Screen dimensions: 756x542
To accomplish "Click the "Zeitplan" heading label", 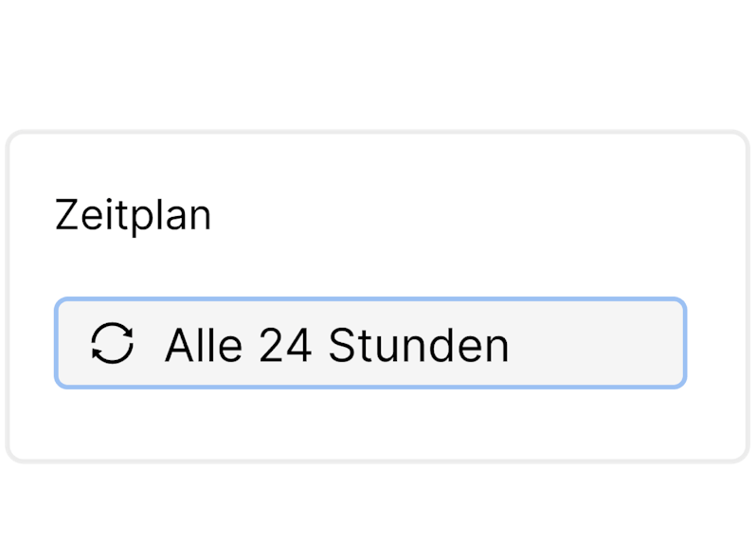I will (x=133, y=216).
